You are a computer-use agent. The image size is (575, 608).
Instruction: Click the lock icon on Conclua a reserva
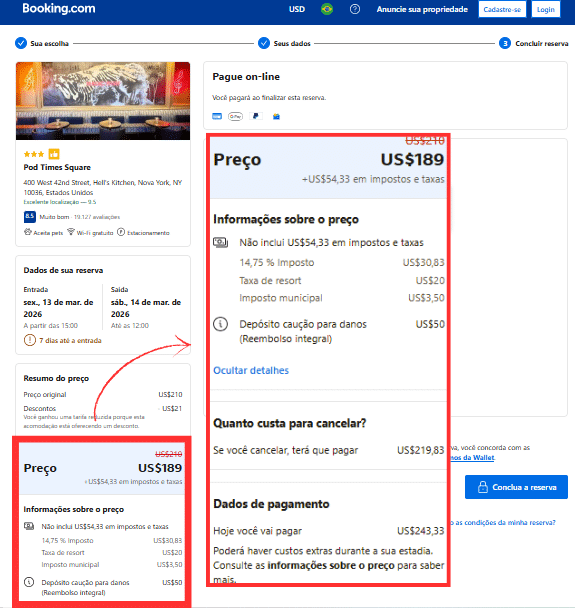tap(483, 487)
